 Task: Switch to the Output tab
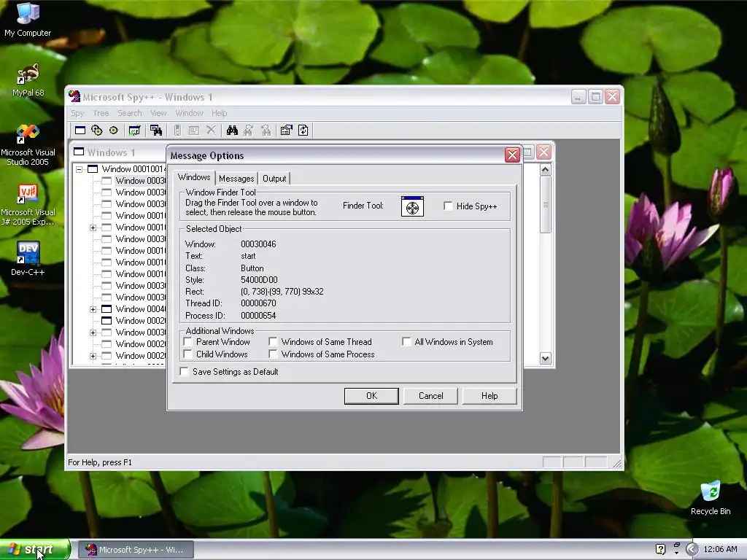click(274, 179)
